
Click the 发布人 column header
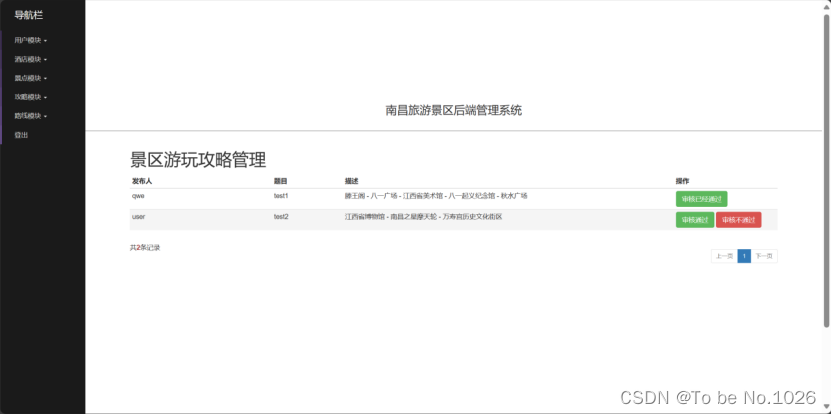pyautogui.click(x=142, y=181)
